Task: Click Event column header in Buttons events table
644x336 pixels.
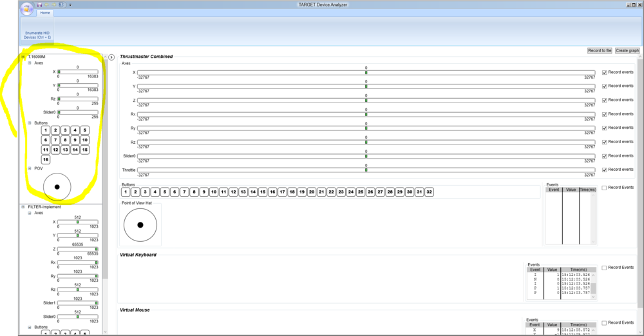Action: 554,190
